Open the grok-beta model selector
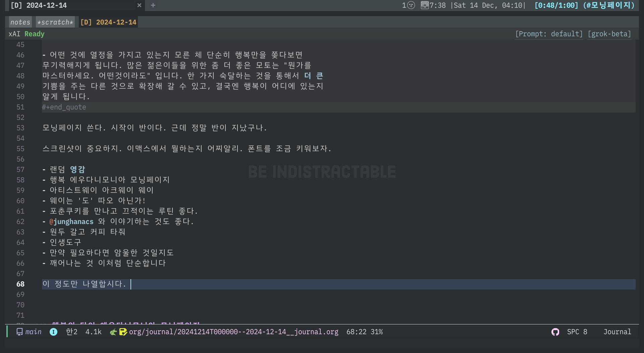Viewport: 644px width, 353px height. (609, 34)
